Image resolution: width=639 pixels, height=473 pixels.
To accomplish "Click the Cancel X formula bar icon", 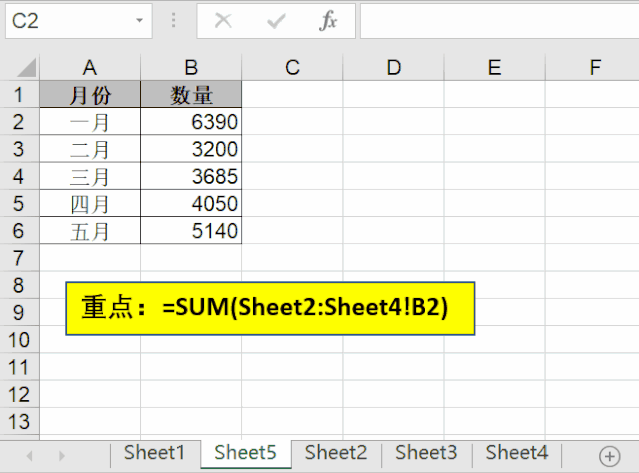I will [223, 20].
